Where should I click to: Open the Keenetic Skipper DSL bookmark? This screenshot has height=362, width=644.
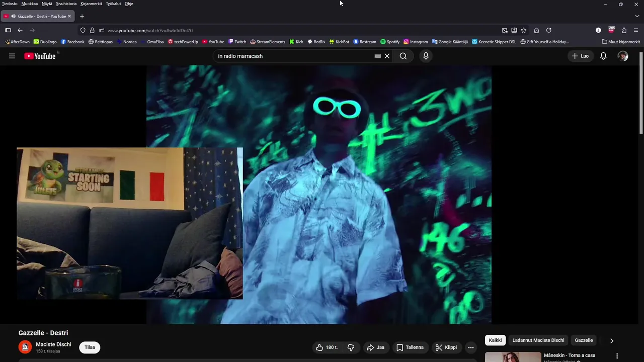tap(494, 42)
